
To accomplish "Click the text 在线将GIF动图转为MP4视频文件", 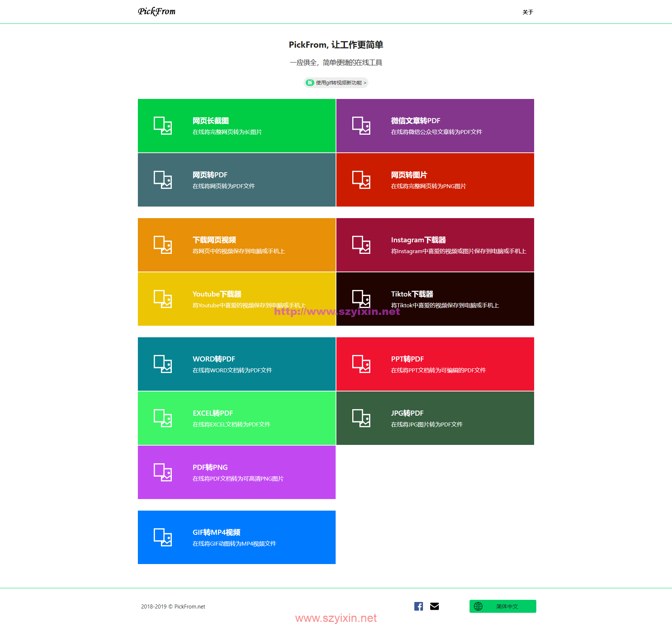I will point(235,544).
